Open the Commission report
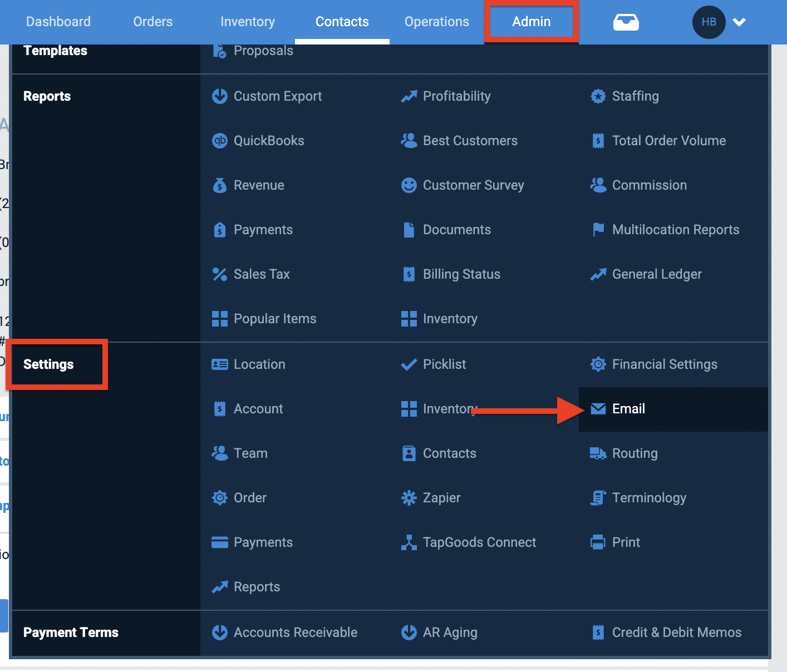Image resolution: width=787 pixels, height=672 pixels. 650,185
